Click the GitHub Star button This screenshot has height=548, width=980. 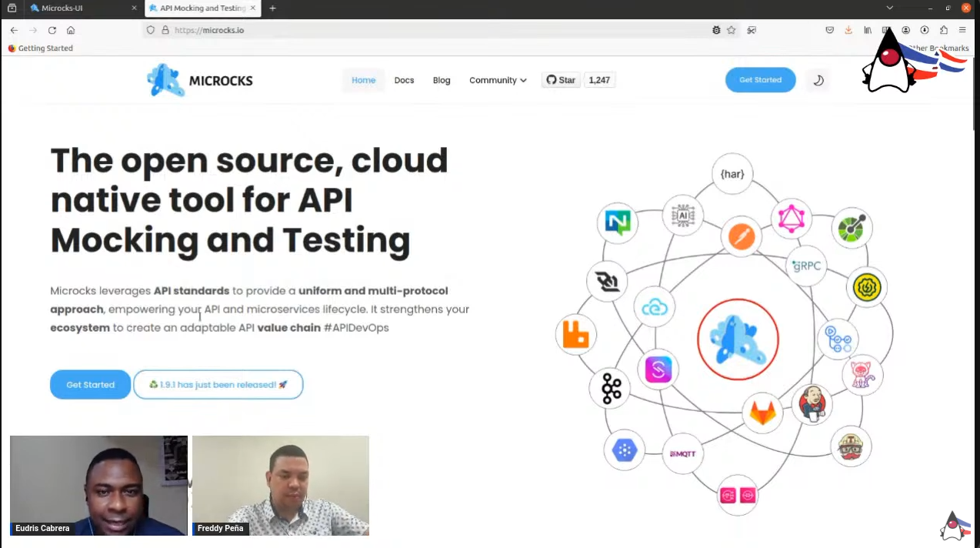click(561, 80)
